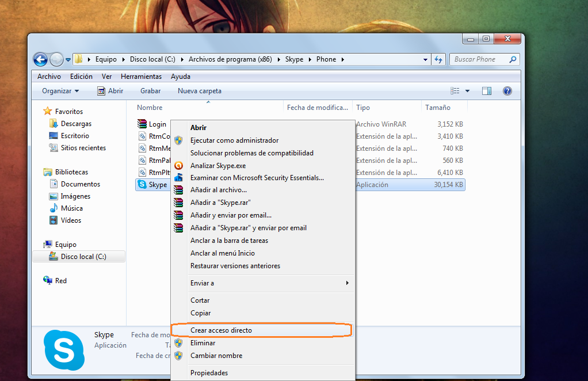Image resolution: width=588 pixels, height=381 pixels.
Task: Click the change view icon
Action: 455,91
